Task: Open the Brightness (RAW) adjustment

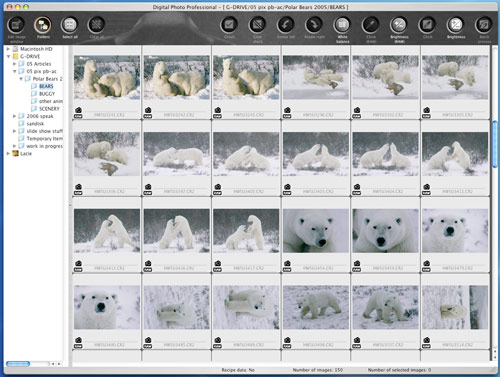Action: (399, 25)
